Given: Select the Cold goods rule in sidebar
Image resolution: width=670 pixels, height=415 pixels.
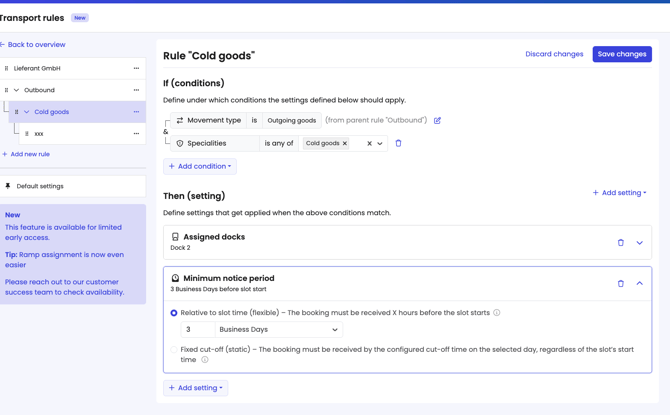Looking at the screenshot, I should pos(52,112).
